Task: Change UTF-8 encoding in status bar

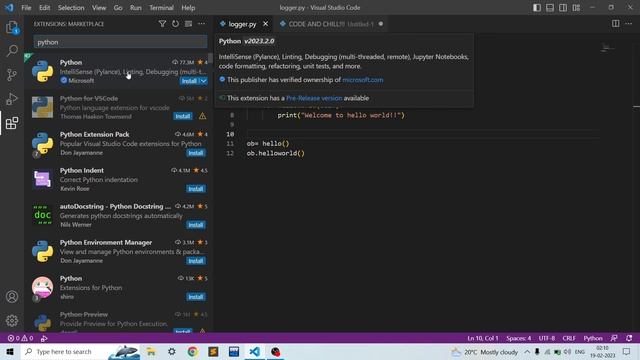Action: [x=547, y=338]
